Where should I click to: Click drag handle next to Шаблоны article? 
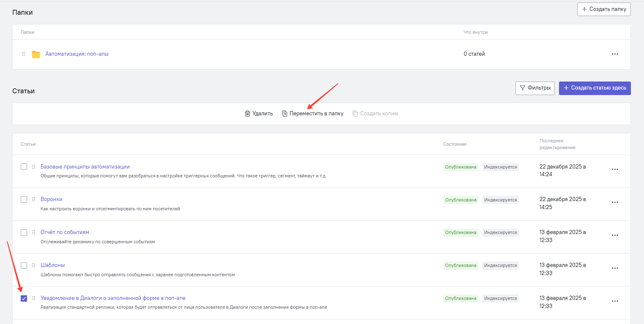click(x=33, y=265)
